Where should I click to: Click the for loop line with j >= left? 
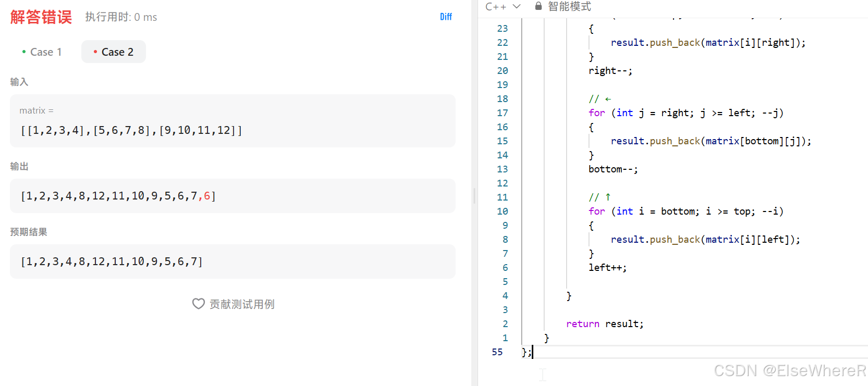(x=686, y=113)
